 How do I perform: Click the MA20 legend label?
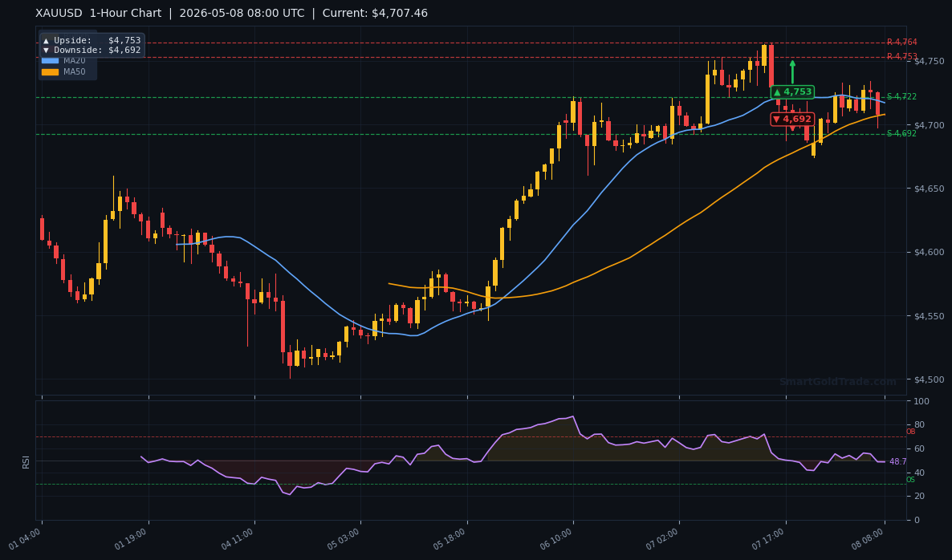tap(74, 61)
